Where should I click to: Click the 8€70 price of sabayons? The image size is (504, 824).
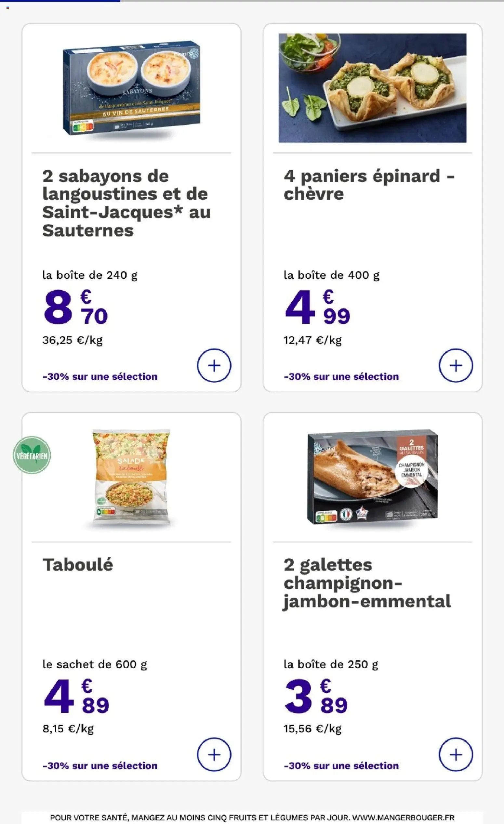[x=75, y=307]
